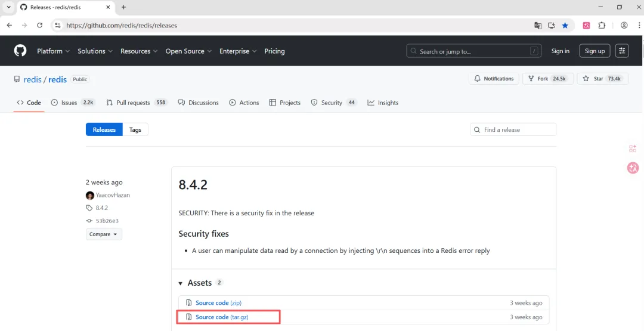Viewport: 644px width, 331px height.
Task: Star the redis repository
Action: tap(602, 79)
